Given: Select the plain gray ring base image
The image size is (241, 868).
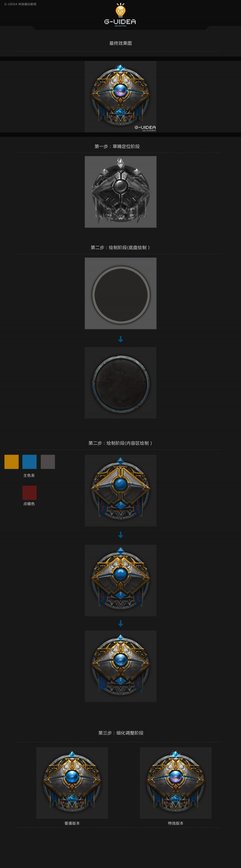Looking at the screenshot, I should (x=120, y=293).
